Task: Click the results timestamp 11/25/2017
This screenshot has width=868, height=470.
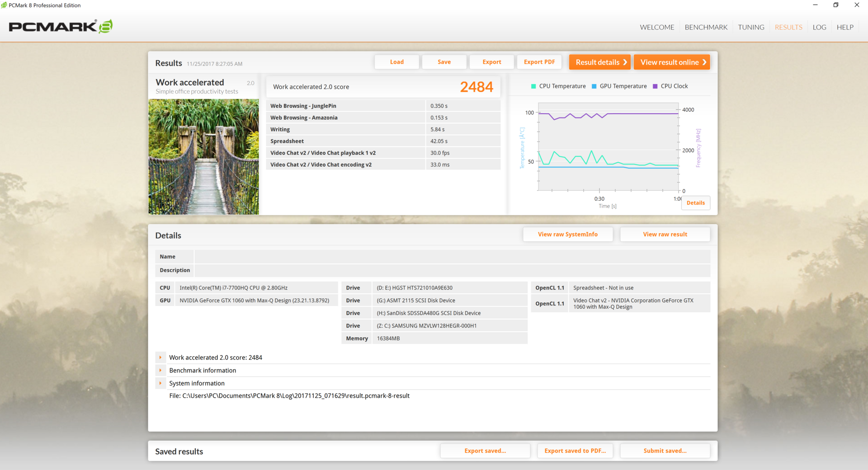Action: 214,64
